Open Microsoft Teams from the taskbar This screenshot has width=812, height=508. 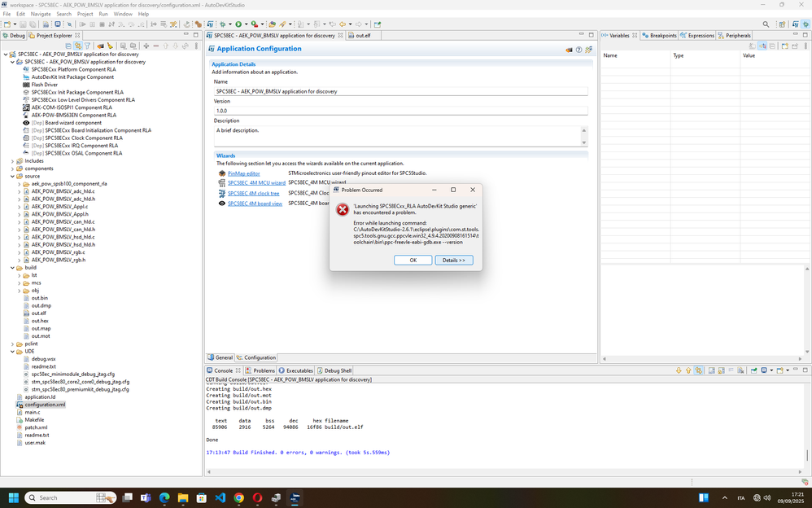point(146,497)
